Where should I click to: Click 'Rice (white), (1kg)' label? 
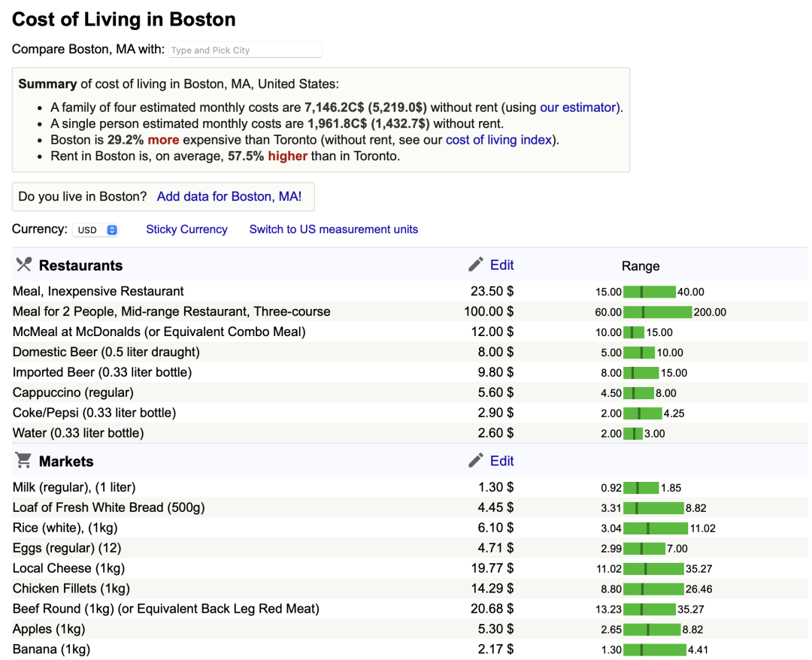tap(65, 528)
